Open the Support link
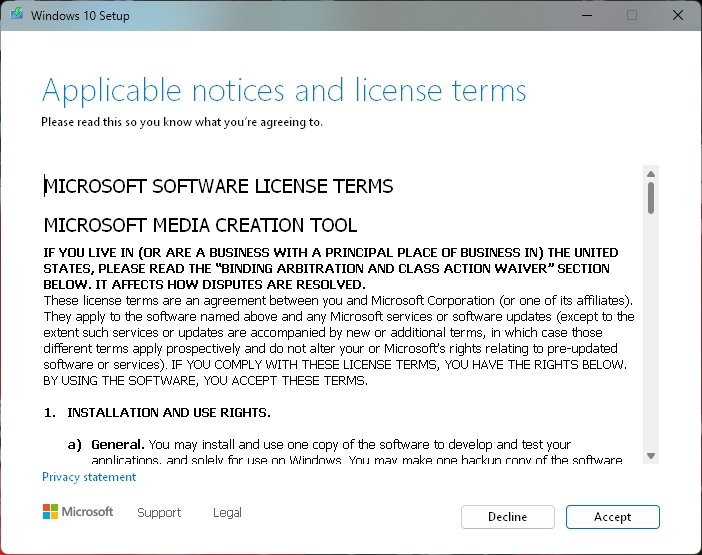Screen dimensions: 702x555 159,512
